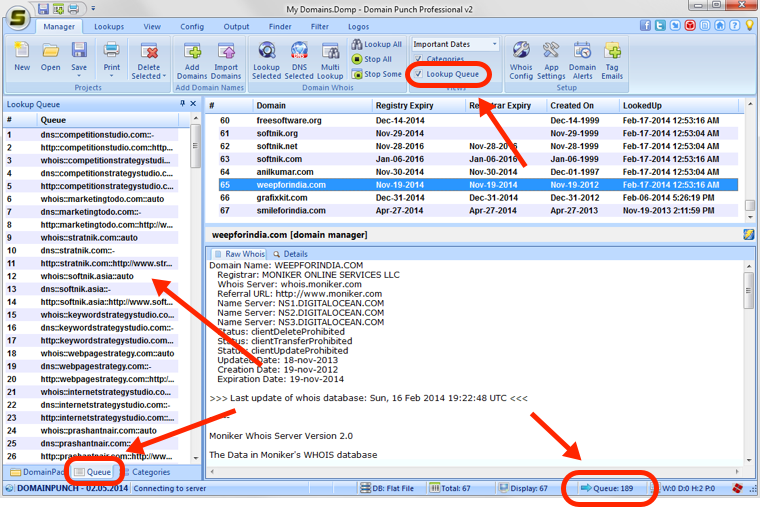760x512 pixels.
Task: Switch to DomainPad bottom tab
Action: tap(37, 472)
